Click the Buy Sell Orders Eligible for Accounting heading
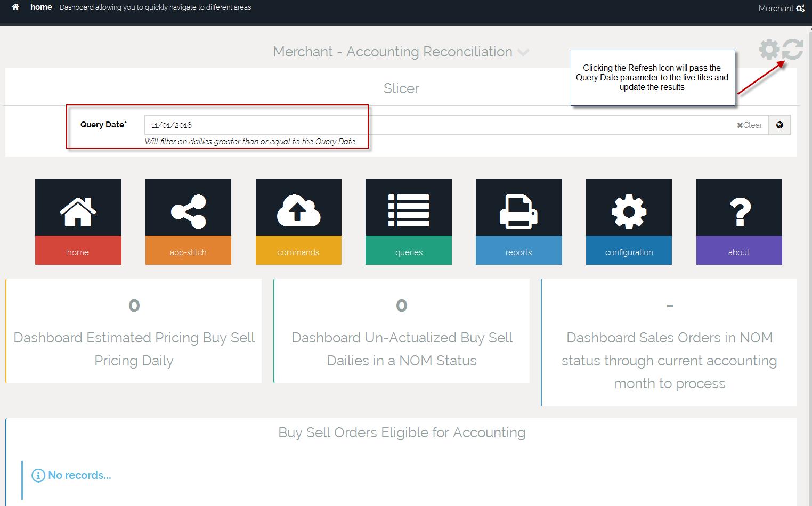Viewport: 812px width, 506px height. point(402,432)
